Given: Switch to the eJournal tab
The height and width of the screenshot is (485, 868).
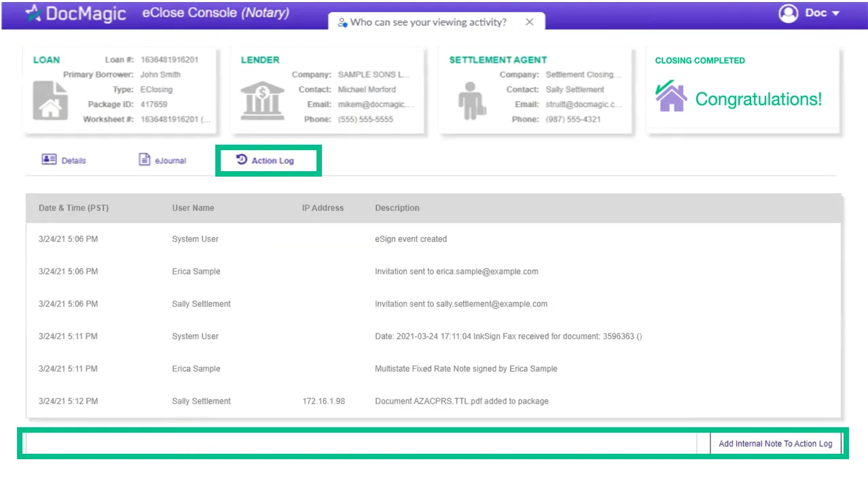Looking at the screenshot, I should 163,160.
